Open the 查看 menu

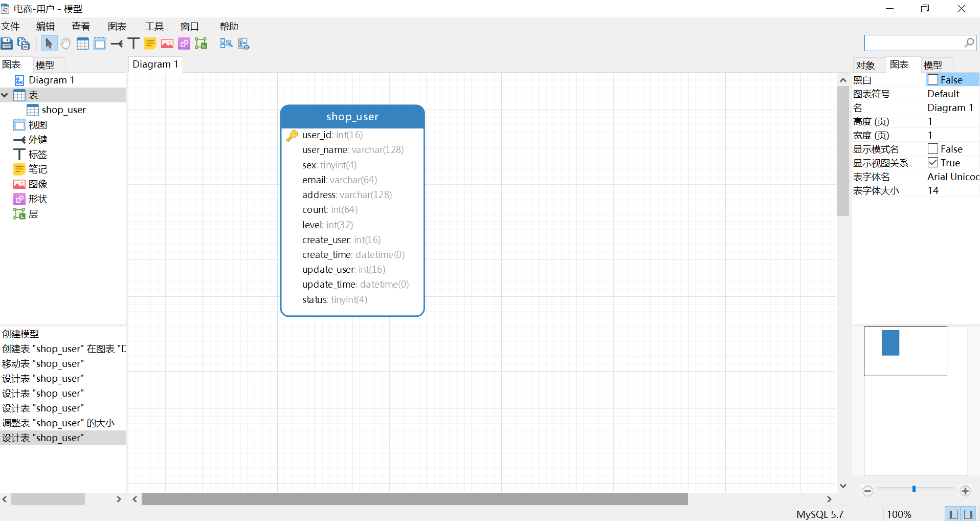pyautogui.click(x=81, y=27)
